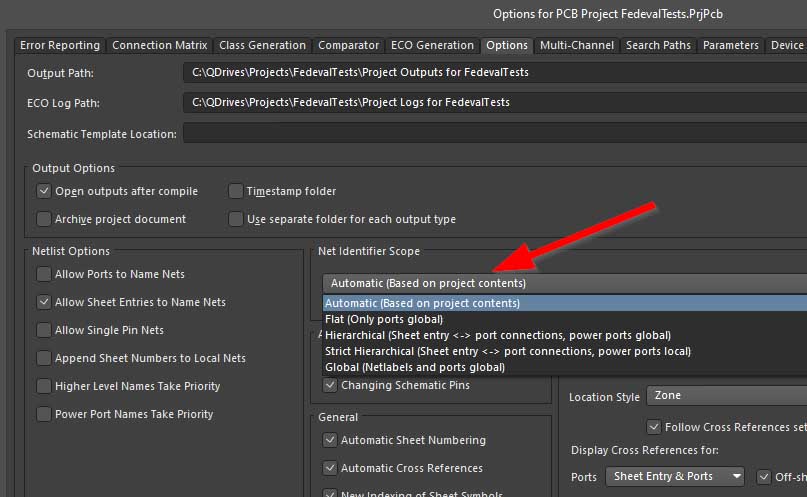The width and height of the screenshot is (807, 497).
Task: Open the Connection Matrix tab
Action: pyautogui.click(x=160, y=45)
